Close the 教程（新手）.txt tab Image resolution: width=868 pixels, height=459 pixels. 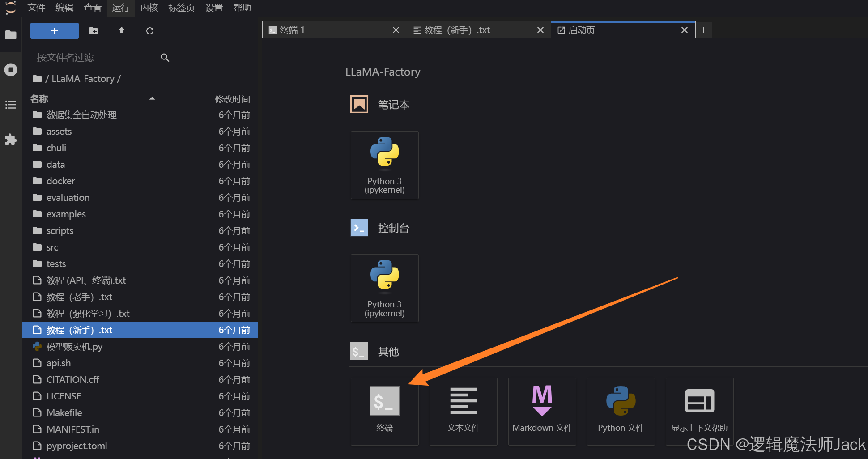(540, 30)
